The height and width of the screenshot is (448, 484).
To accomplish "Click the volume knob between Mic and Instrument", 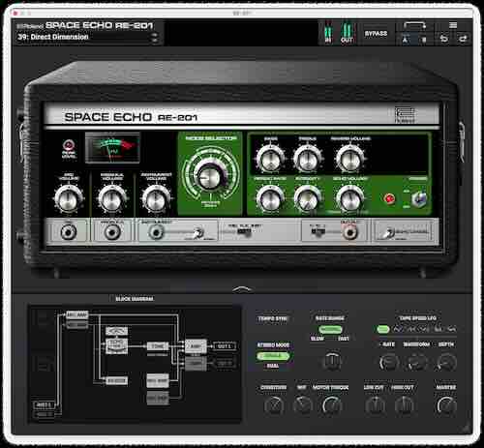I will coord(112,198).
